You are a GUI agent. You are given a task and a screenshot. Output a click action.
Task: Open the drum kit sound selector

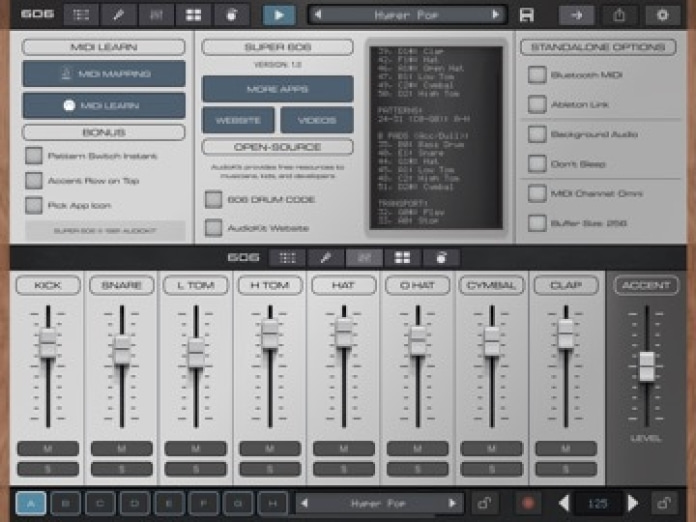coord(231,15)
